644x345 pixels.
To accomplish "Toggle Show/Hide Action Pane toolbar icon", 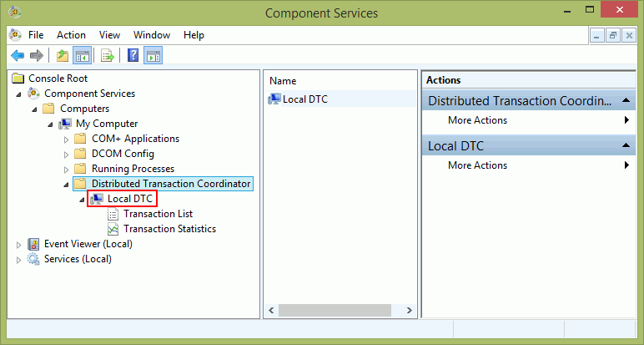I will point(153,55).
